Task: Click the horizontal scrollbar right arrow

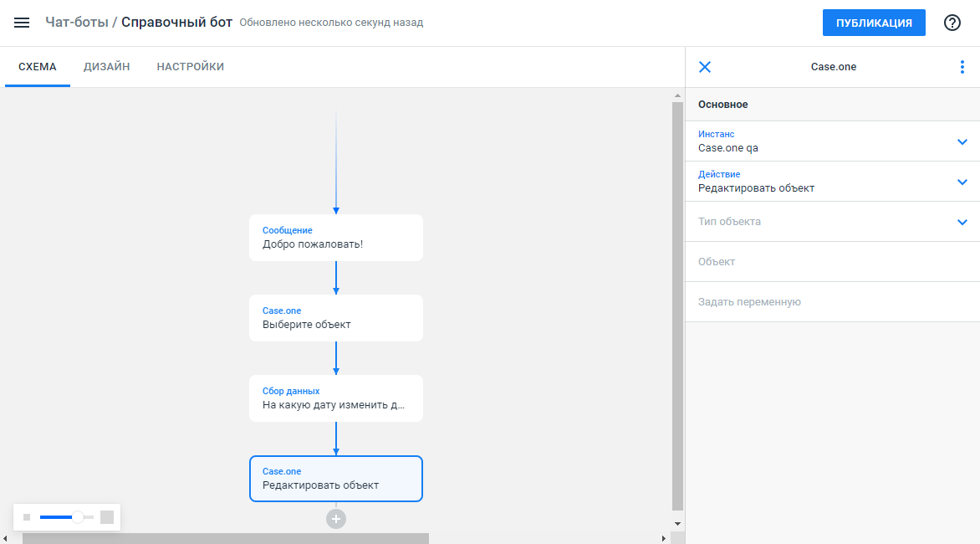Action: (664, 538)
